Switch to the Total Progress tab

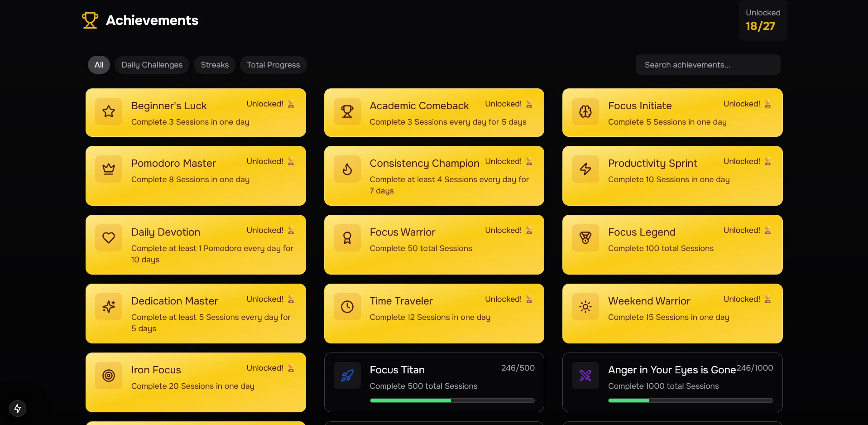tap(273, 64)
